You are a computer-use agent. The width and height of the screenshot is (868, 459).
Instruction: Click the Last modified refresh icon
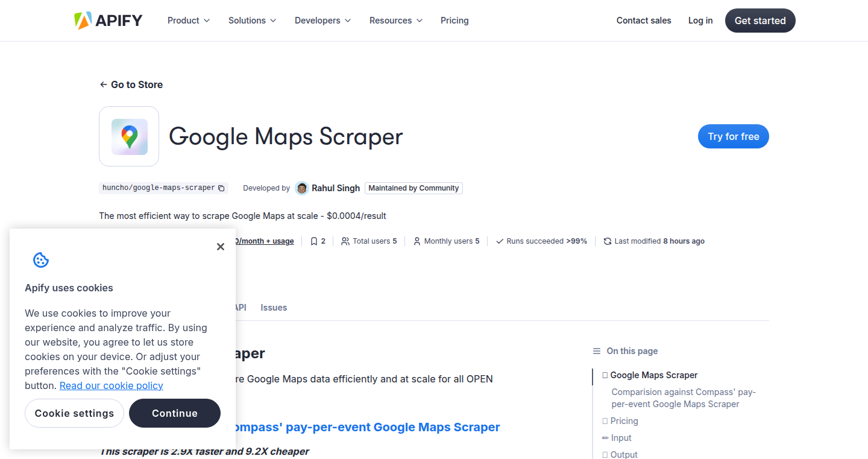[x=608, y=241]
